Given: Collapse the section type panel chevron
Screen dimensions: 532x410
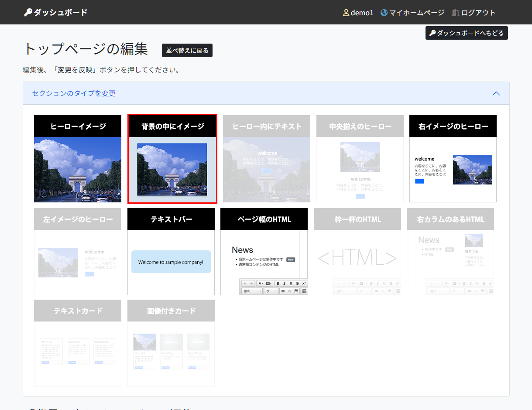Looking at the screenshot, I should [x=496, y=93].
